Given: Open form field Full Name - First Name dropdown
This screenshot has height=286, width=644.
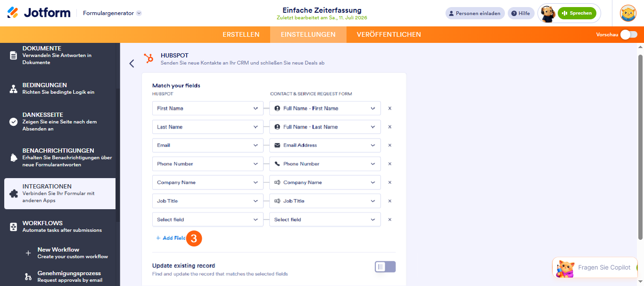Looking at the screenshot, I should (325, 108).
